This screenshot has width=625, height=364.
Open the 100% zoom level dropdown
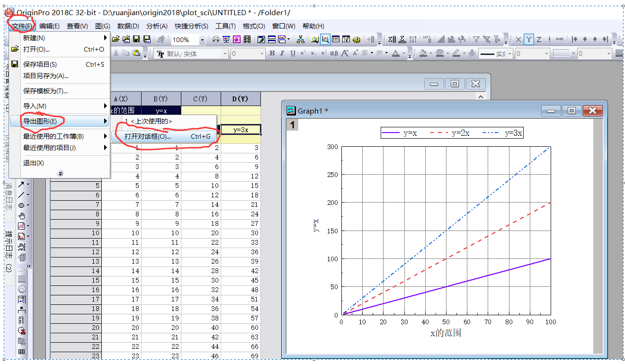[202, 40]
